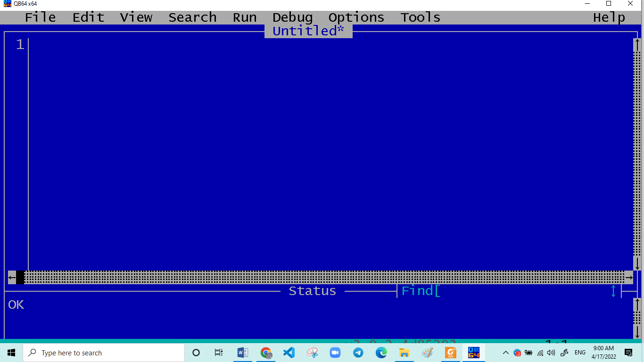
Task: Click the Windows Start button
Action: point(10,352)
